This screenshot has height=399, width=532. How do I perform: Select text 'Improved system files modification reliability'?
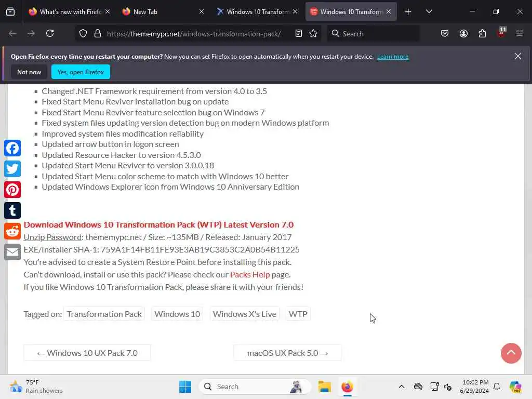[123, 134]
